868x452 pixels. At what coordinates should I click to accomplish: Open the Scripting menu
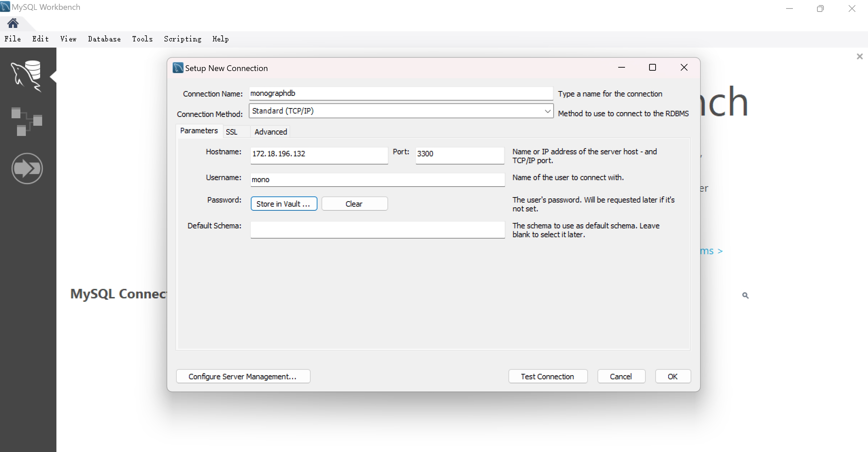[x=183, y=39]
